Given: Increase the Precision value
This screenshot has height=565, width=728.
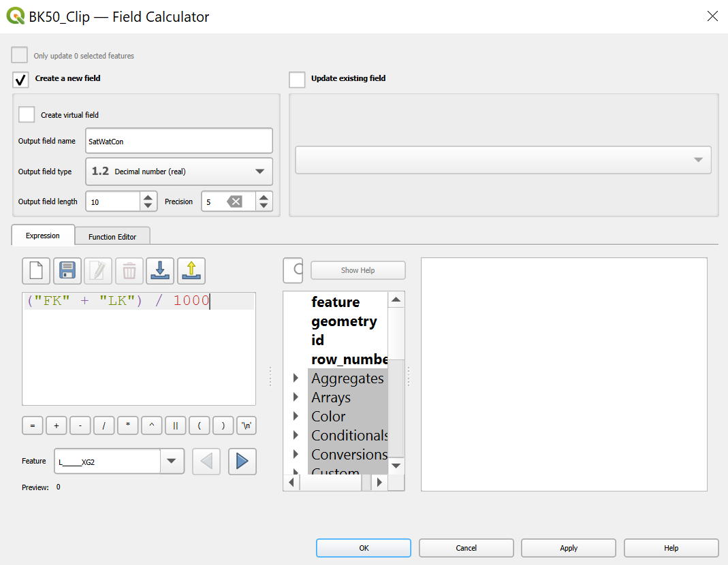Looking at the screenshot, I should click(264, 197).
